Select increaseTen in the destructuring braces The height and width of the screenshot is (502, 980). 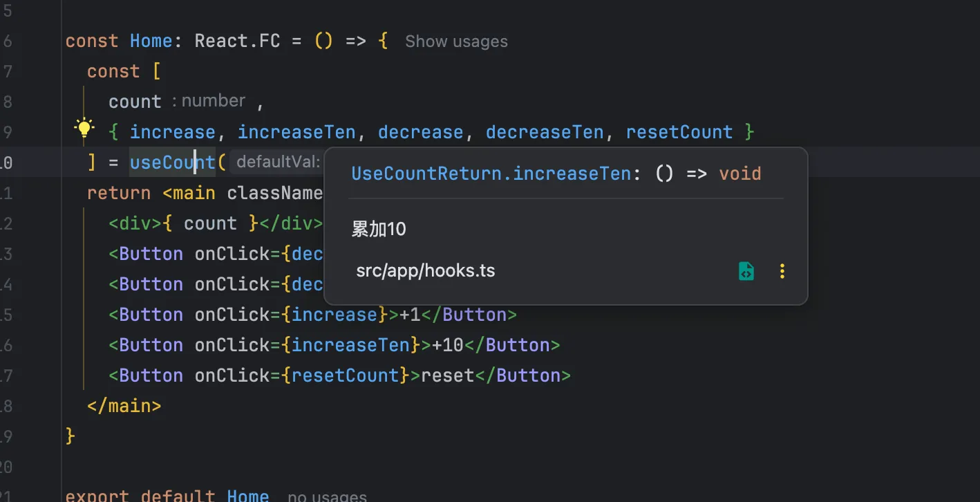(296, 132)
